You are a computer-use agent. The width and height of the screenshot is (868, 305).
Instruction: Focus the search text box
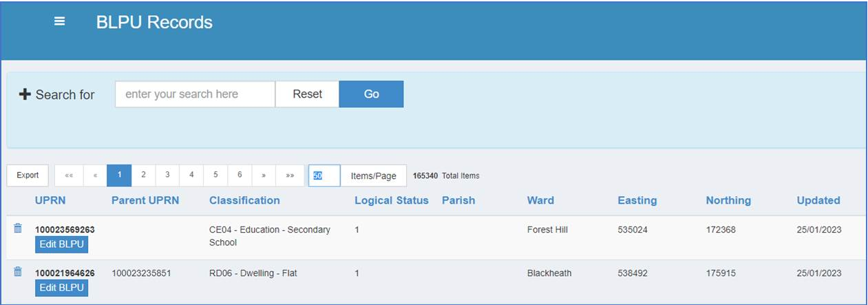click(x=195, y=94)
